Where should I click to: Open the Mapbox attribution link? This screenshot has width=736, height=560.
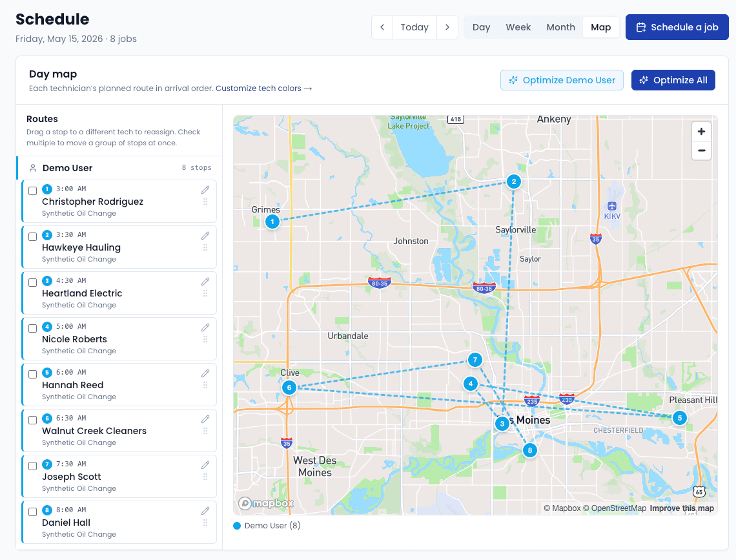[x=562, y=508]
